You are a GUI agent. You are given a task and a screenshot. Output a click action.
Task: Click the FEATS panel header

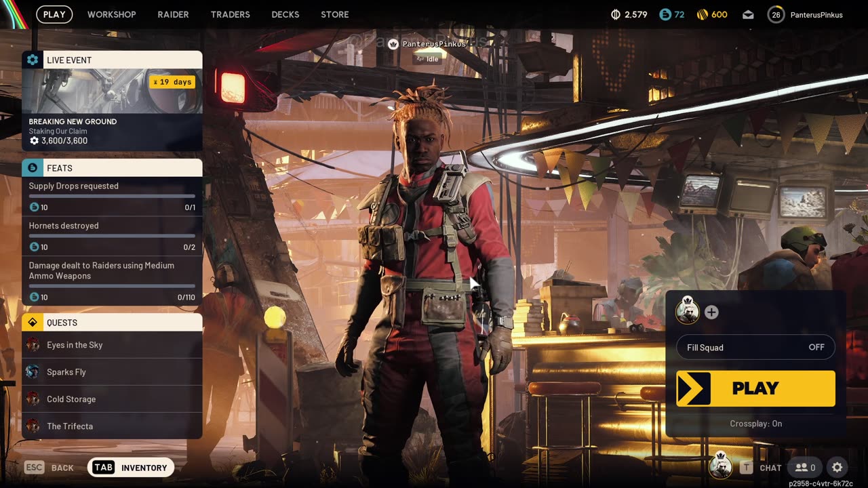[x=112, y=167]
